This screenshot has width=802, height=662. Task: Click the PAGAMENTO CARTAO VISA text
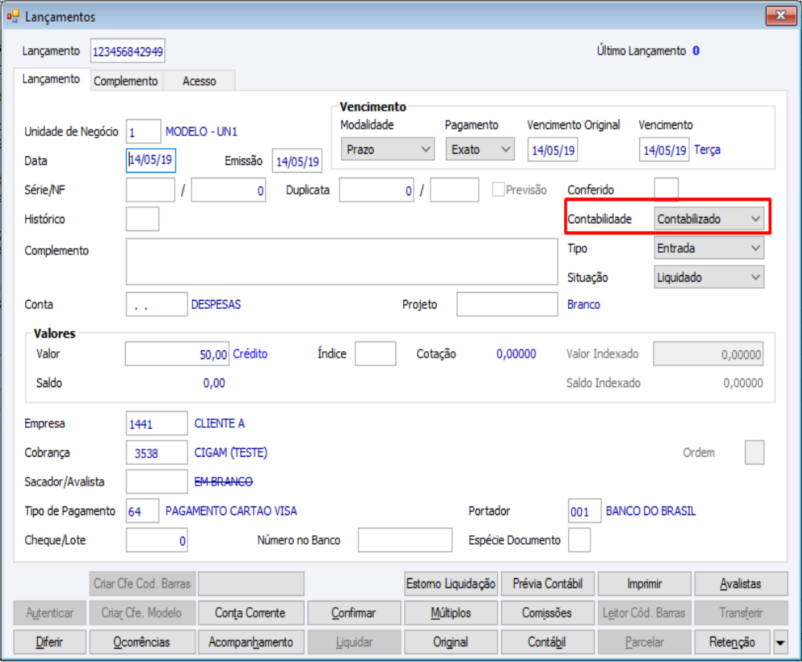[231, 511]
